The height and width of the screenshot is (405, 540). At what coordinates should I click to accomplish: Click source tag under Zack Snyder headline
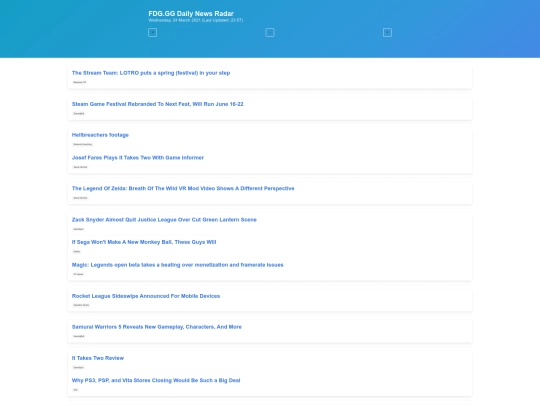(x=78, y=229)
